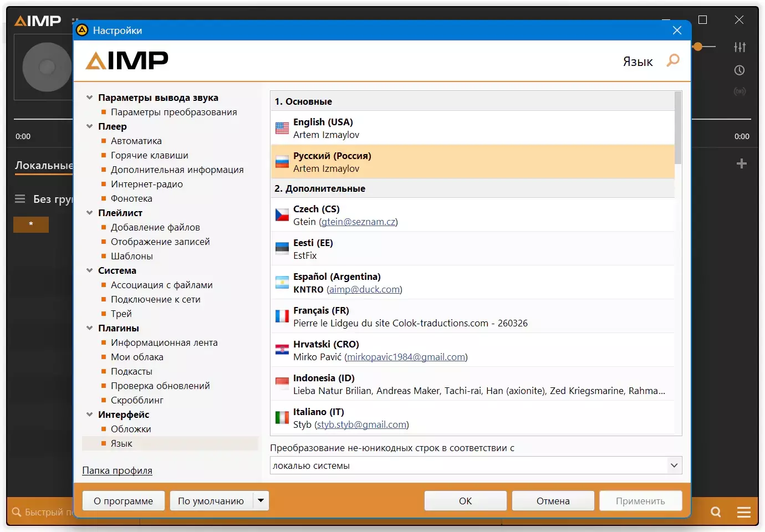The height and width of the screenshot is (532, 765).
Task: Open the main window's bottom-right hamburger menu
Action: pyautogui.click(x=744, y=512)
